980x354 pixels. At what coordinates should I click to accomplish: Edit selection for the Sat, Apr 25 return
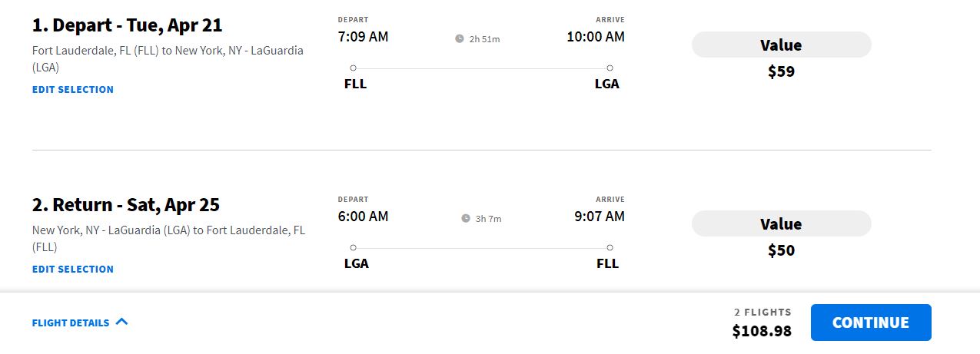click(x=73, y=270)
